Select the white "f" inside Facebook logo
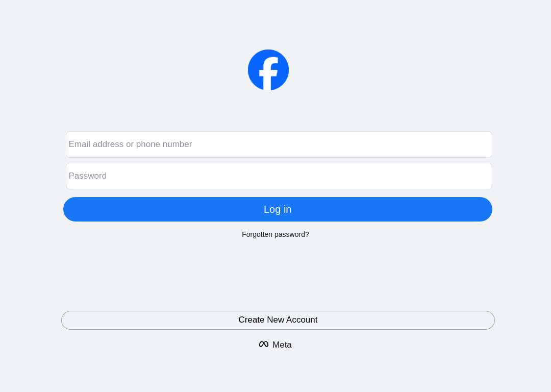Image resolution: width=551 pixels, height=392 pixels. [x=268, y=74]
